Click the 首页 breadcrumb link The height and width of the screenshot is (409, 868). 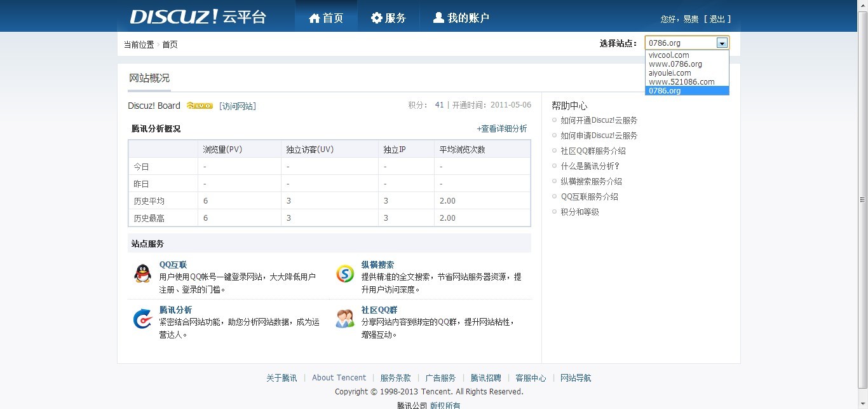(x=170, y=45)
